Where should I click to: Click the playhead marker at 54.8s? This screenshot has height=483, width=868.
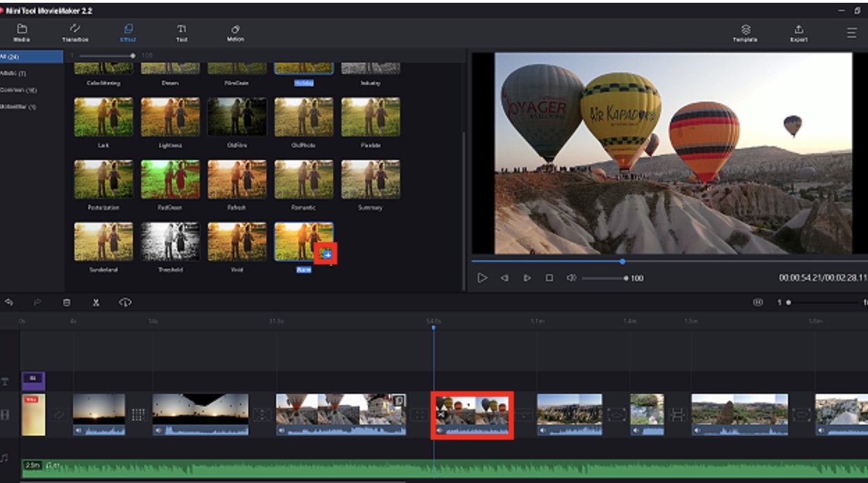433,327
